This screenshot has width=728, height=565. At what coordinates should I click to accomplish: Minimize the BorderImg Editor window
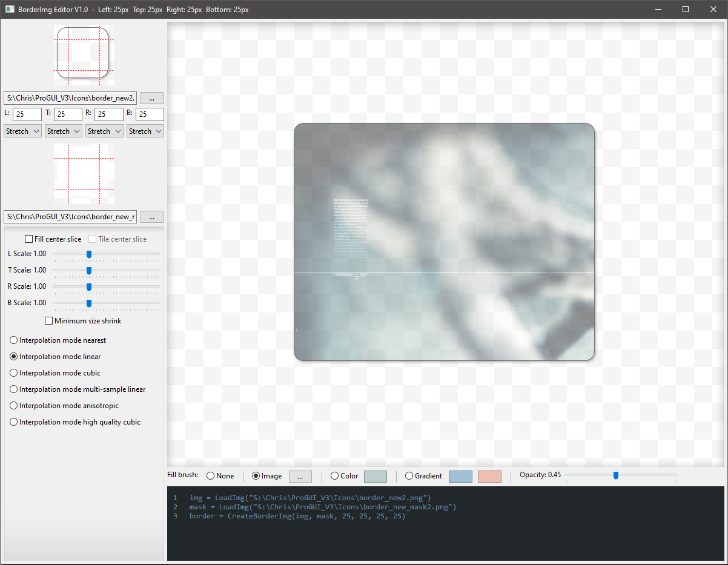click(x=658, y=9)
